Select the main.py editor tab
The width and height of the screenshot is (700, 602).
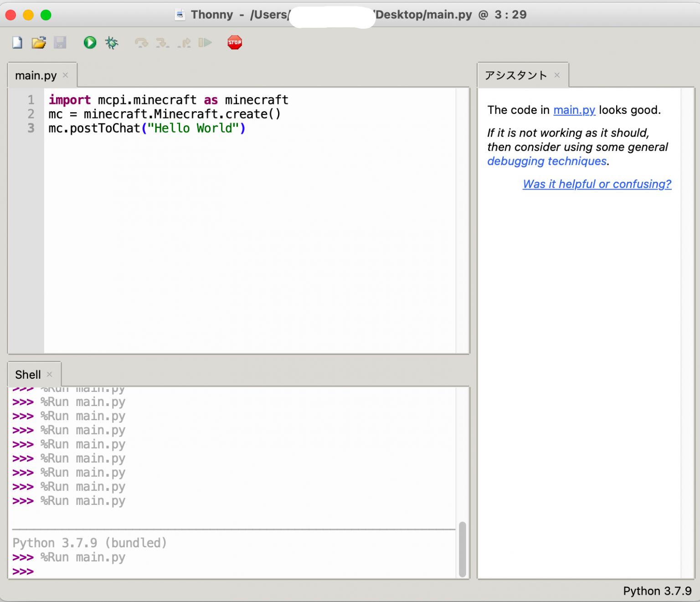[x=36, y=76]
